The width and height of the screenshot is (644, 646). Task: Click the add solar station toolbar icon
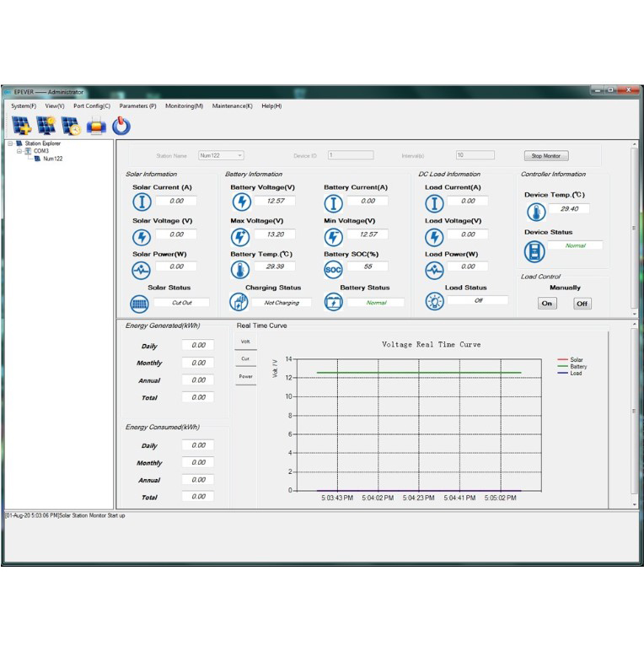[21, 126]
